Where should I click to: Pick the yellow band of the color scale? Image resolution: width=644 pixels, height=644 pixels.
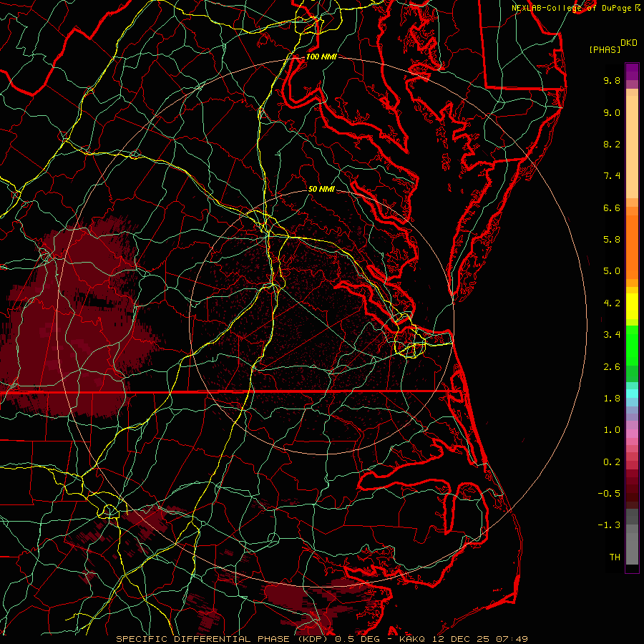632,306
